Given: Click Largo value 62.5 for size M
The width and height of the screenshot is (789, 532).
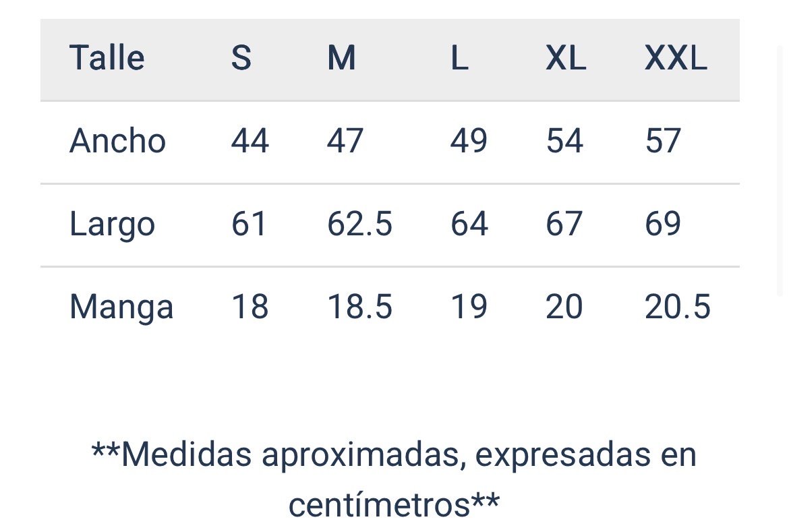Looking at the screenshot, I should click(x=359, y=224).
